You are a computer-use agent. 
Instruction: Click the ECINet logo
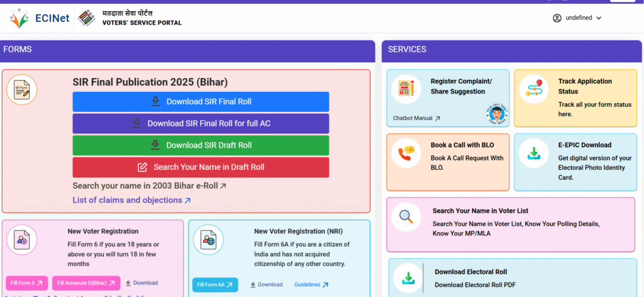click(39, 18)
